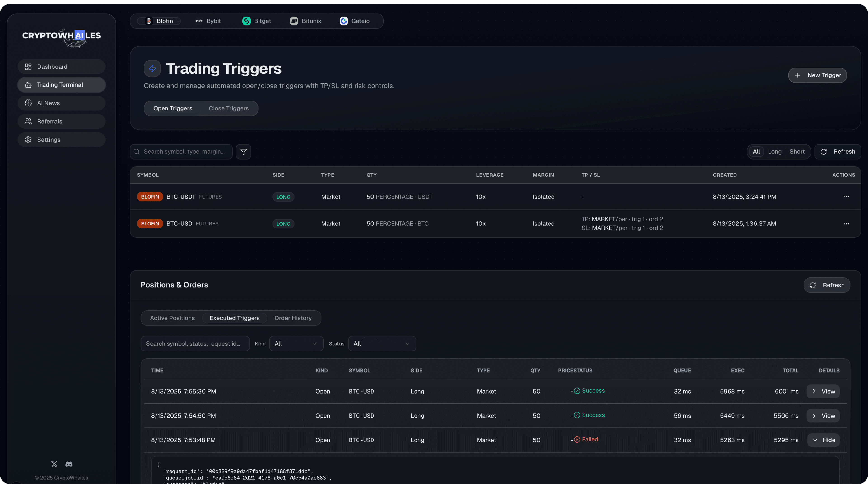Click refresh arrows icon in triggers toolbar
Viewport: 868px width, 488px height.
[x=823, y=152]
